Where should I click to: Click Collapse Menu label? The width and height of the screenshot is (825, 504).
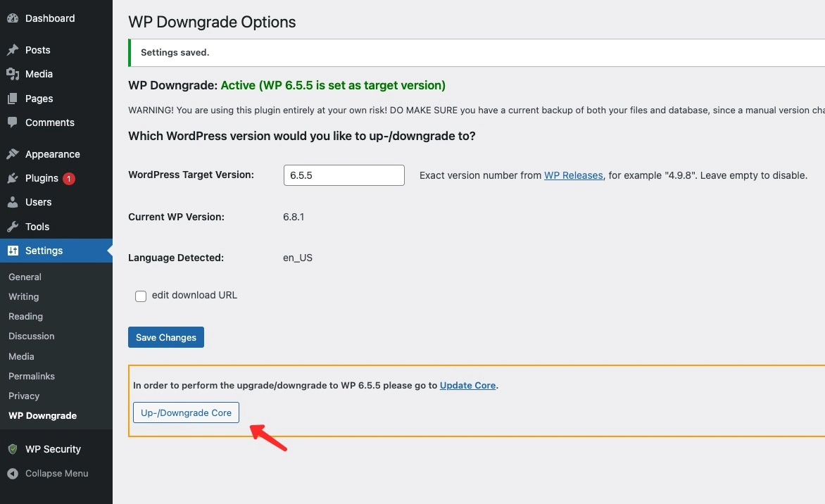[57, 474]
